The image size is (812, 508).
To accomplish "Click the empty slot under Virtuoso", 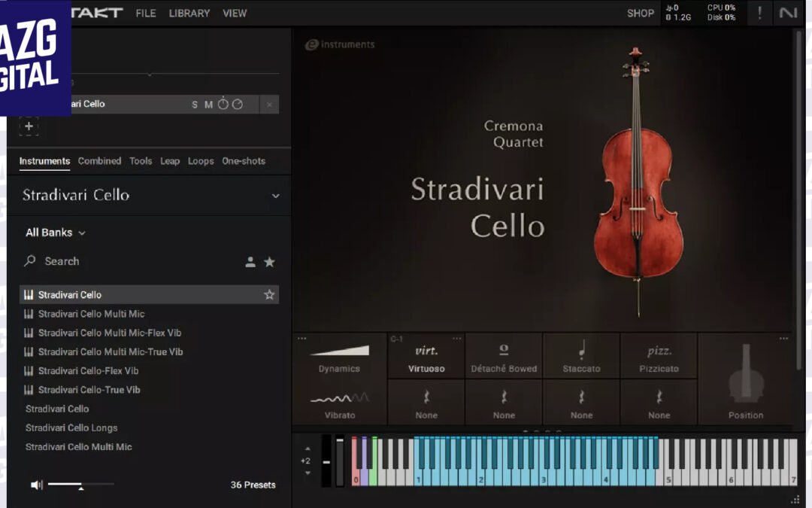I will 426,403.
